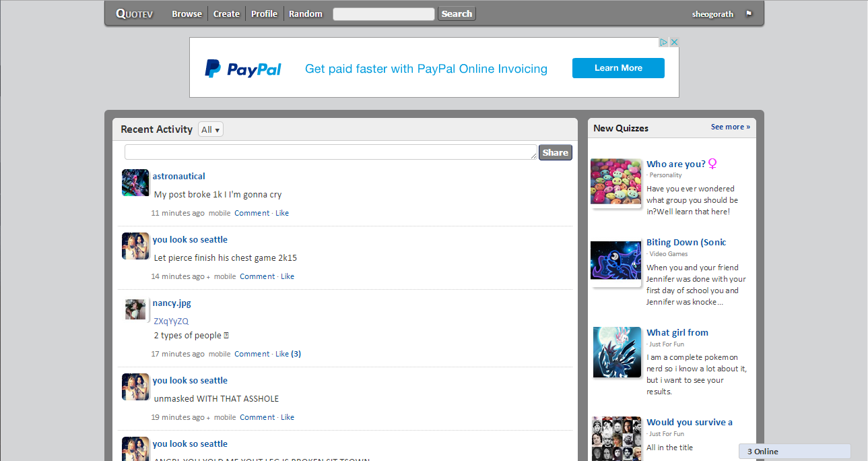The height and width of the screenshot is (461, 868).
Task: Open the 'Biting Down (Sonic' quiz thumbnail
Action: pyautogui.click(x=616, y=260)
